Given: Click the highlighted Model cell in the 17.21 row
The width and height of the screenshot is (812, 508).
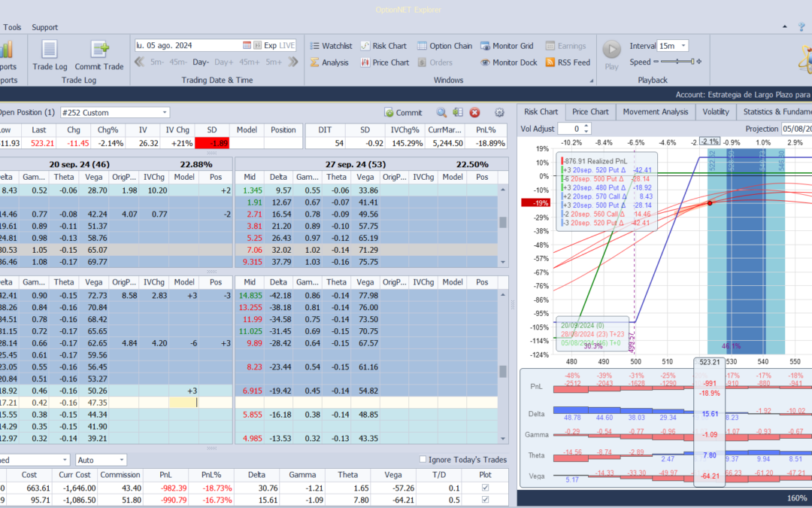Looking at the screenshot, I should 184,402.
